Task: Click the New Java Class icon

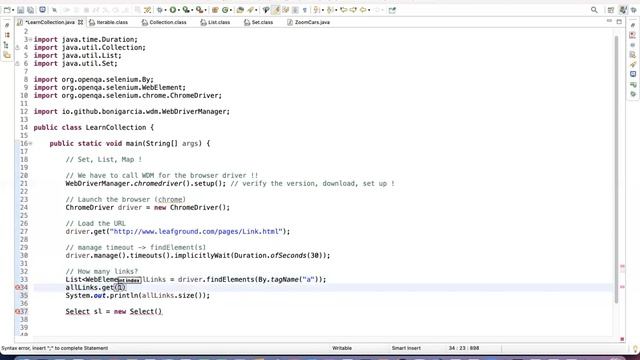Action: click(x=225, y=10)
